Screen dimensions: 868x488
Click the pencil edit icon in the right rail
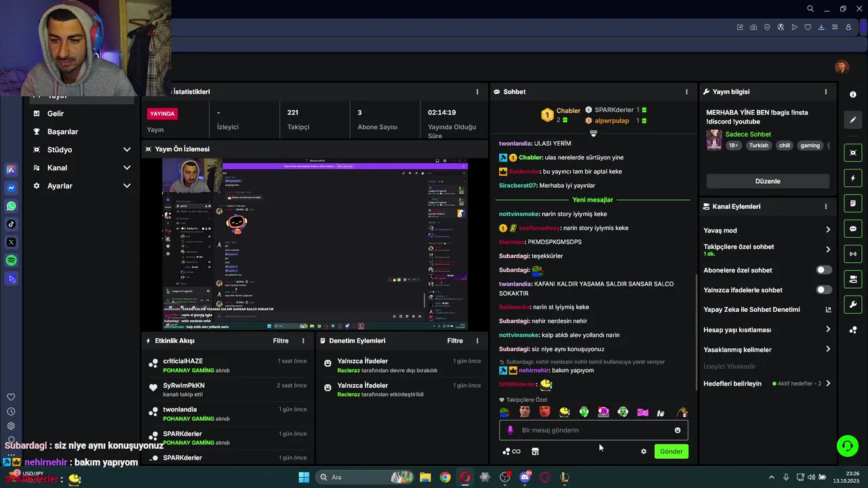point(853,120)
